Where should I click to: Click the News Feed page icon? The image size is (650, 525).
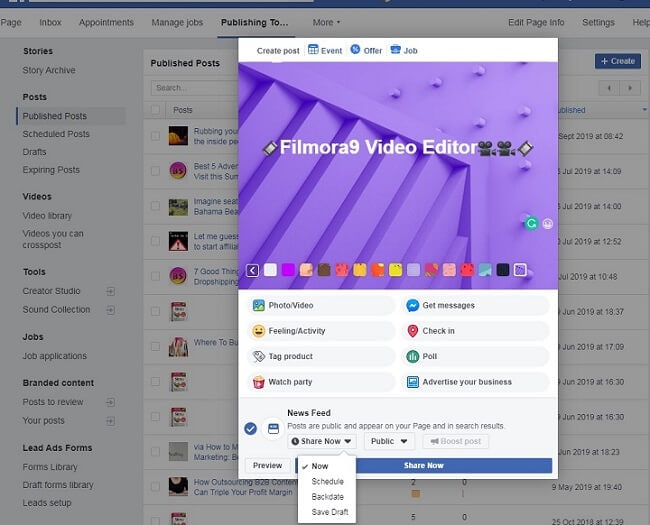tap(273, 428)
